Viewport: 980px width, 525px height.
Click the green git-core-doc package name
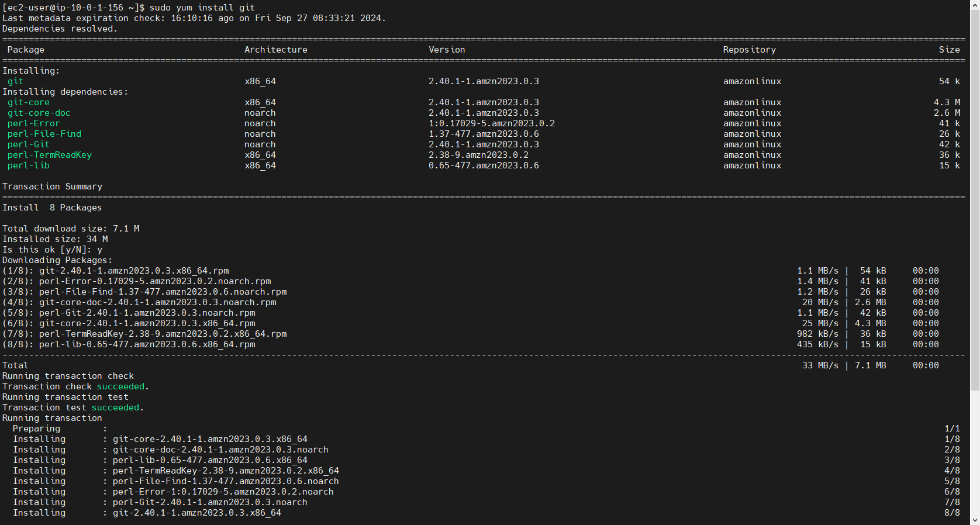pos(39,113)
